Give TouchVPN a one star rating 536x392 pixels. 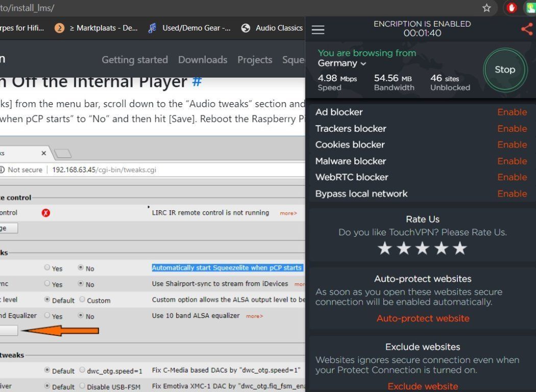point(385,248)
